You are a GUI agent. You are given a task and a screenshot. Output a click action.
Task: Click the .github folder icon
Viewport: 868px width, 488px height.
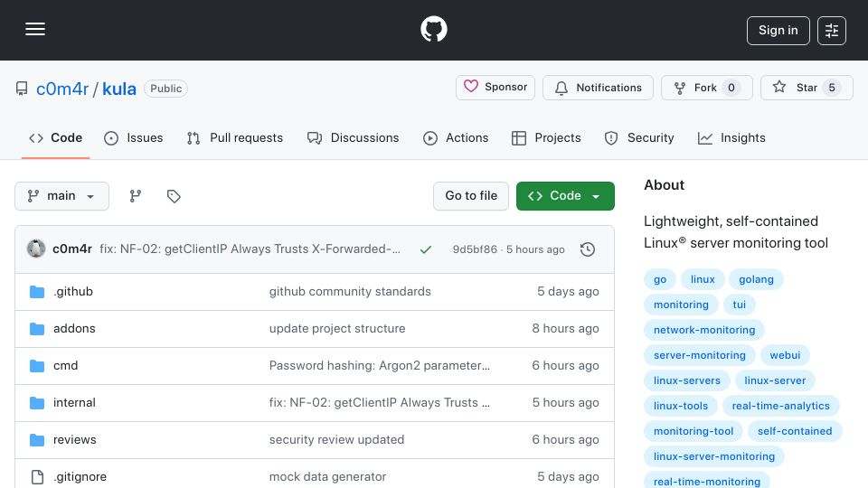click(x=37, y=292)
